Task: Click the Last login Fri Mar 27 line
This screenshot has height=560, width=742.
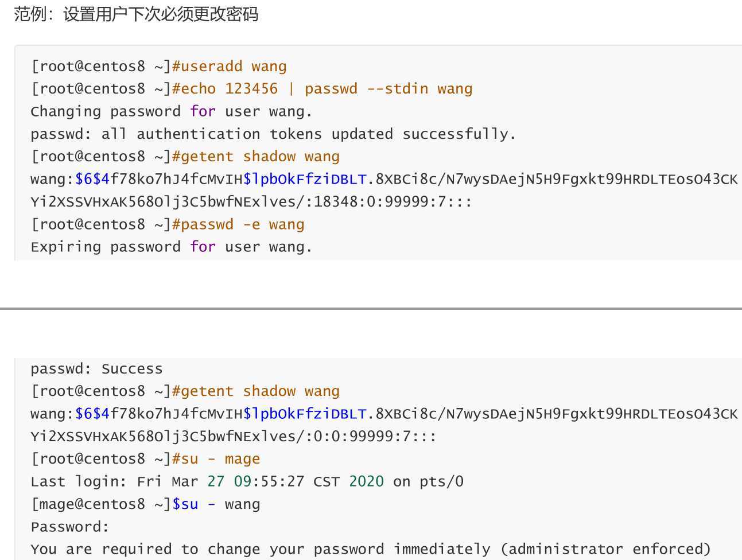Action: click(x=247, y=481)
